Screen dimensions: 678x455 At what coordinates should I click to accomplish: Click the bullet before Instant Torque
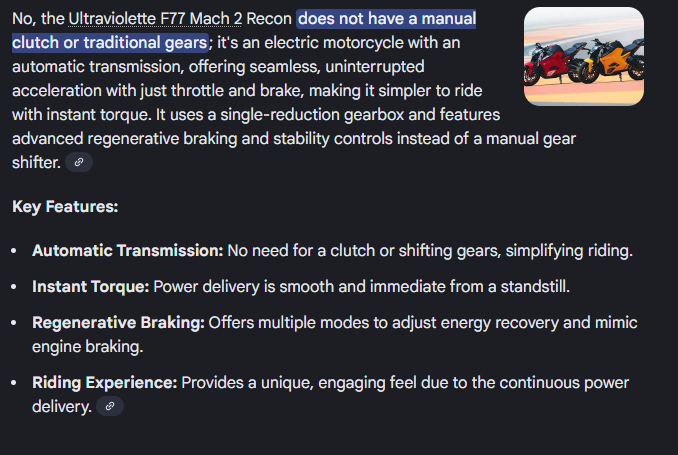coord(16,288)
